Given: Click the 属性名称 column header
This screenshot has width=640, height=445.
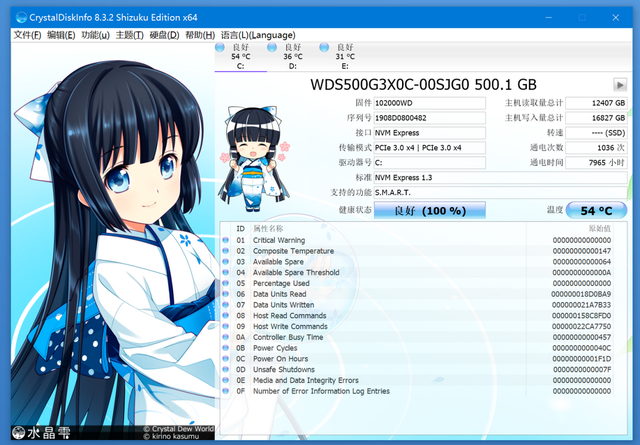Looking at the screenshot, I should tap(268, 229).
